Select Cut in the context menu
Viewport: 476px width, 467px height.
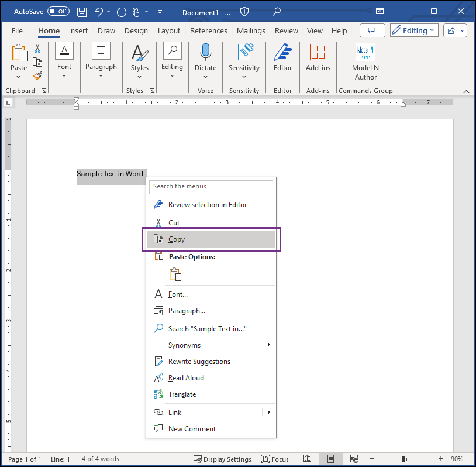(x=211, y=223)
